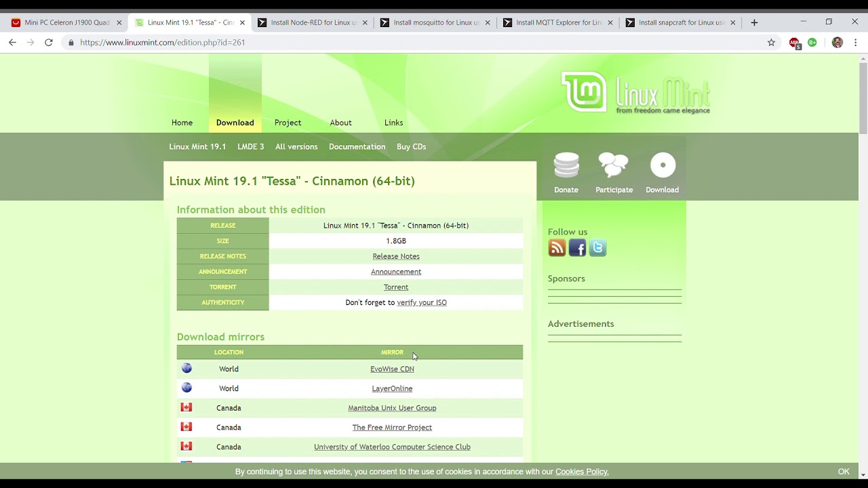Click the page vertical scrollbar
Screen dimensions: 868x488
pos(863,98)
